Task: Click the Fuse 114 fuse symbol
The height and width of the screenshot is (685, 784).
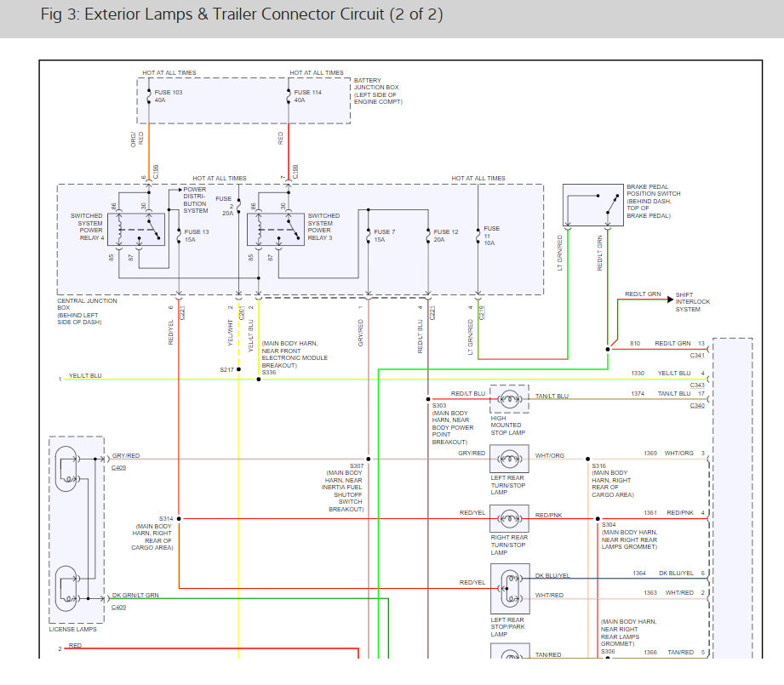Action: (289, 96)
